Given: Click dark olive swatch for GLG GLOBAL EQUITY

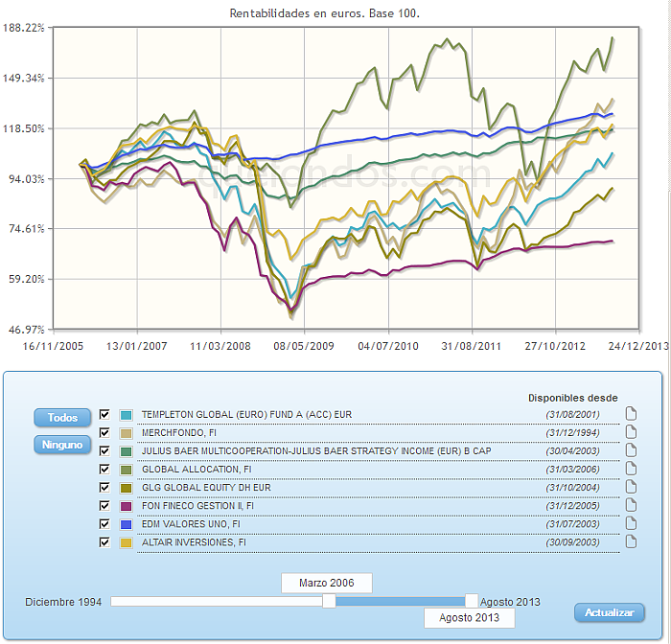Looking at the screenshot, I should coord(126,488).
